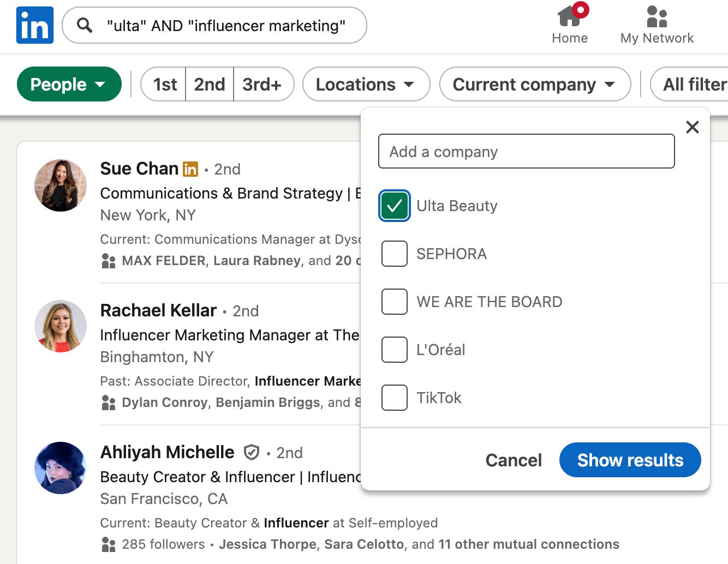Close the company filter popup
Viewport: 728px width, 564px height.
click(693, 127)
